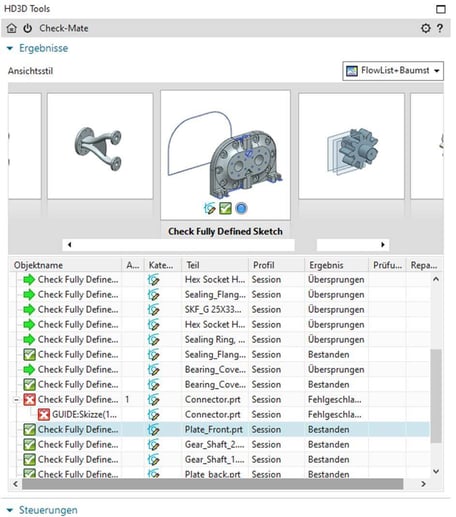Click the horizontal scrollbar left arrow

(x=15, y=484)
